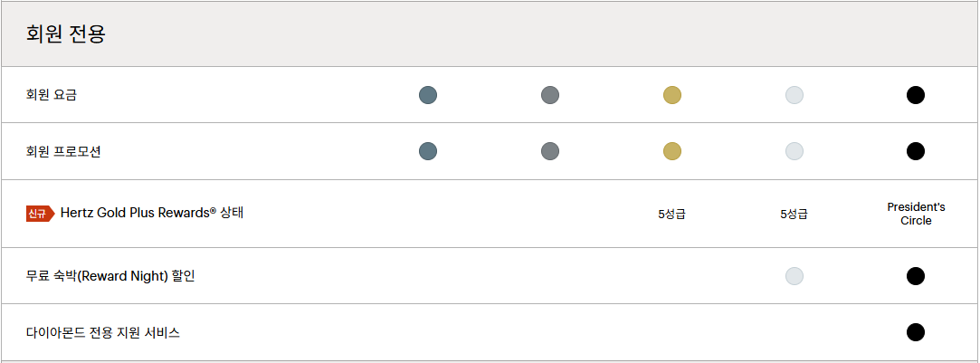Click the light silver dot for 무료 숙박 할인
Viewport: 980px width, 363px height.
pyautogui.click(x=794, y=275)
